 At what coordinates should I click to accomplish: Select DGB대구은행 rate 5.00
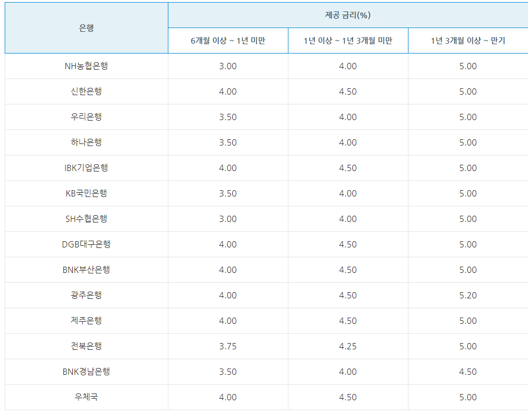(468, 244)
